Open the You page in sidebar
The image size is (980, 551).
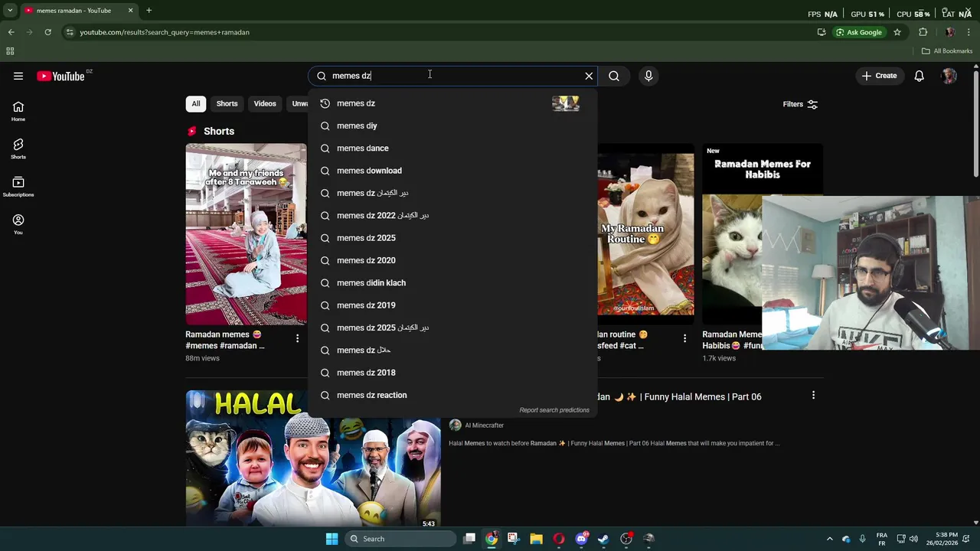coord(18,224)
